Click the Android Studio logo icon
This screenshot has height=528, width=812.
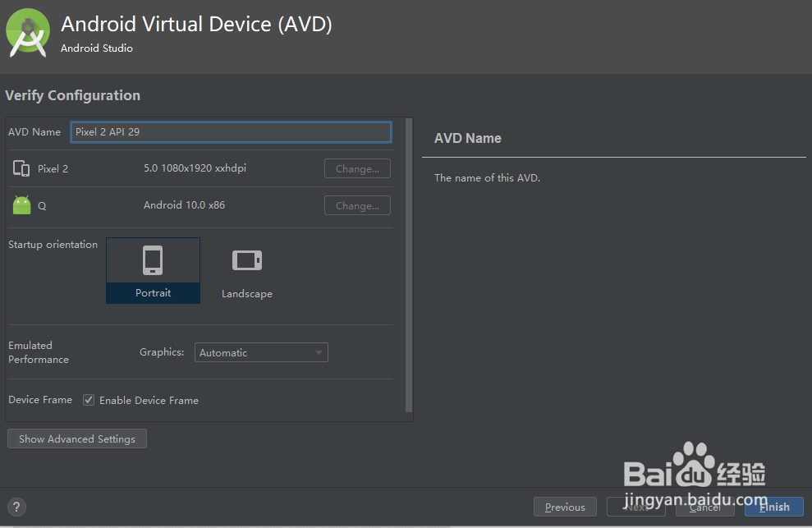point(28,33)
